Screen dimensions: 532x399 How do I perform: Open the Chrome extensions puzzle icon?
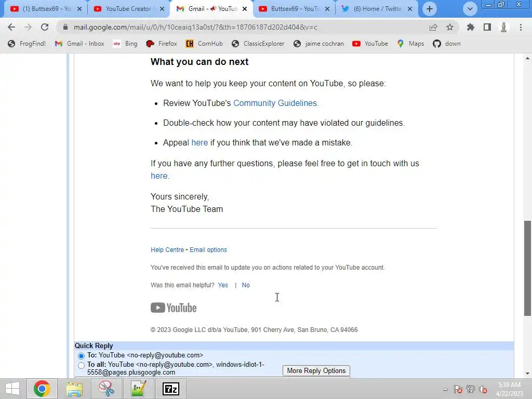pos(470,27)
